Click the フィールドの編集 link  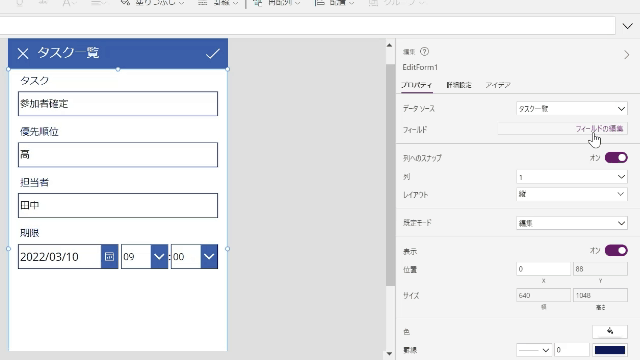click(599, 129)
